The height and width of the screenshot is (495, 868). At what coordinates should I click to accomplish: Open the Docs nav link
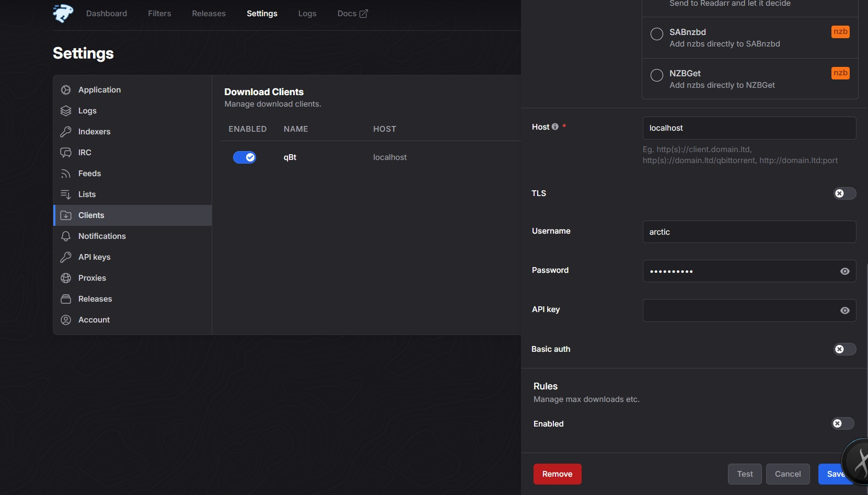pos(353,14)
